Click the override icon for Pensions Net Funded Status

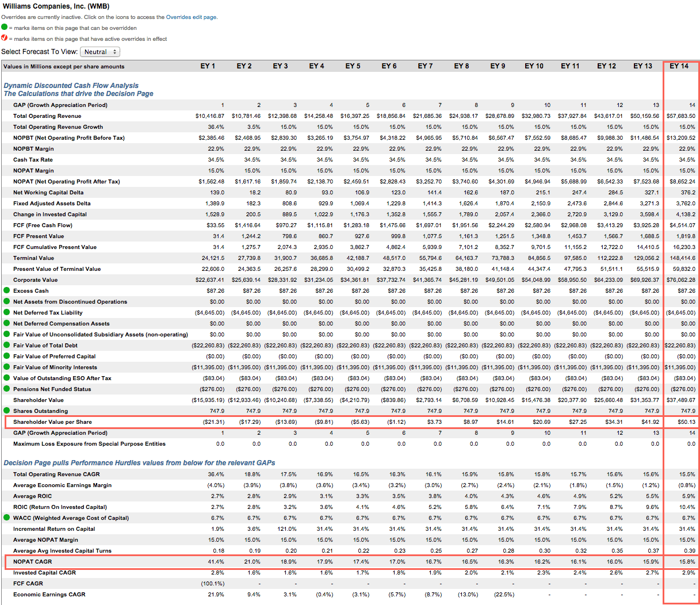(6, 389)
